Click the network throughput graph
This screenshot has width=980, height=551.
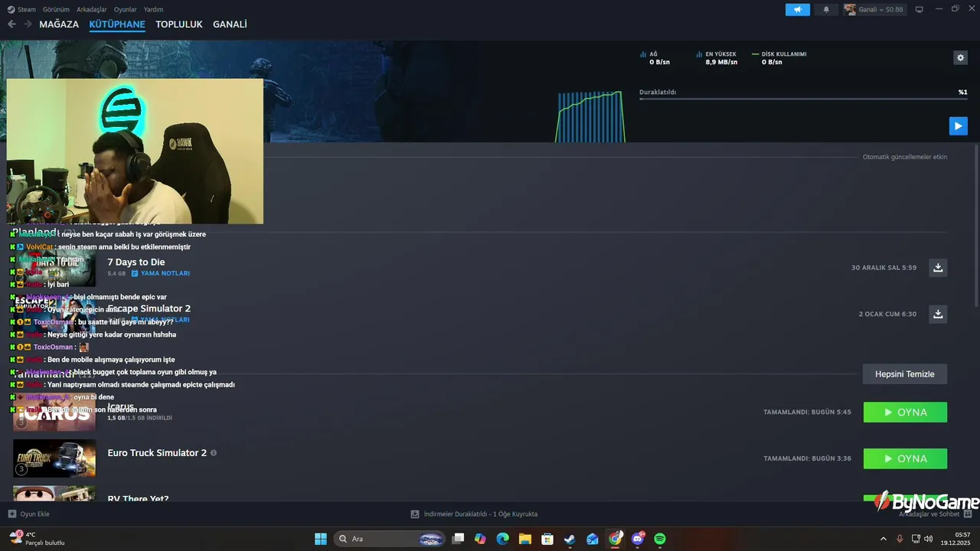click(x=590, y=116)
